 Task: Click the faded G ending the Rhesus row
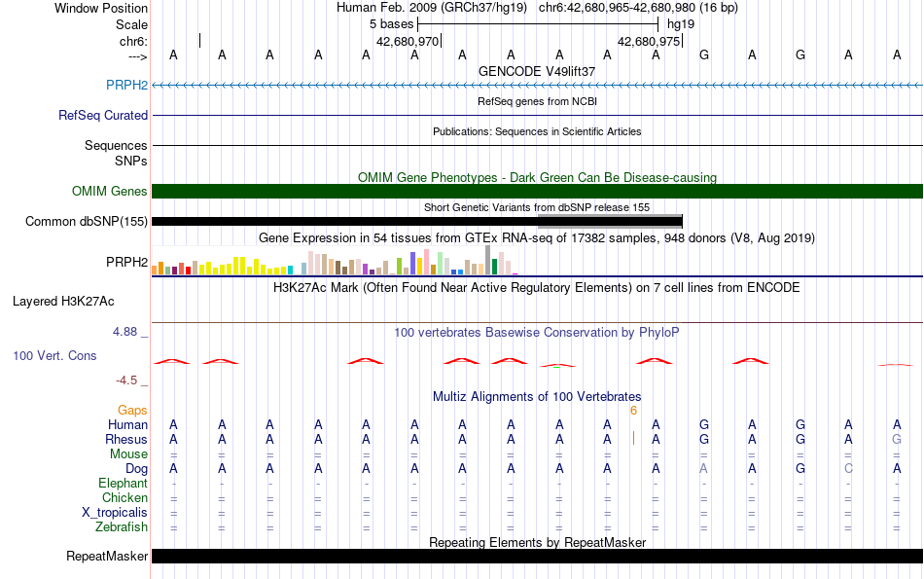pyautogui.click(x=897, y=439)
